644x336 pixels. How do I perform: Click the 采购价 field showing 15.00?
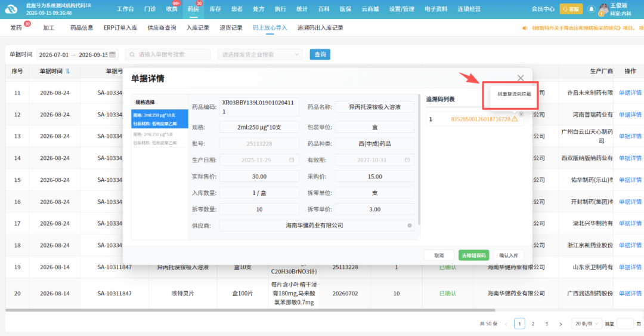click(374, 177)
